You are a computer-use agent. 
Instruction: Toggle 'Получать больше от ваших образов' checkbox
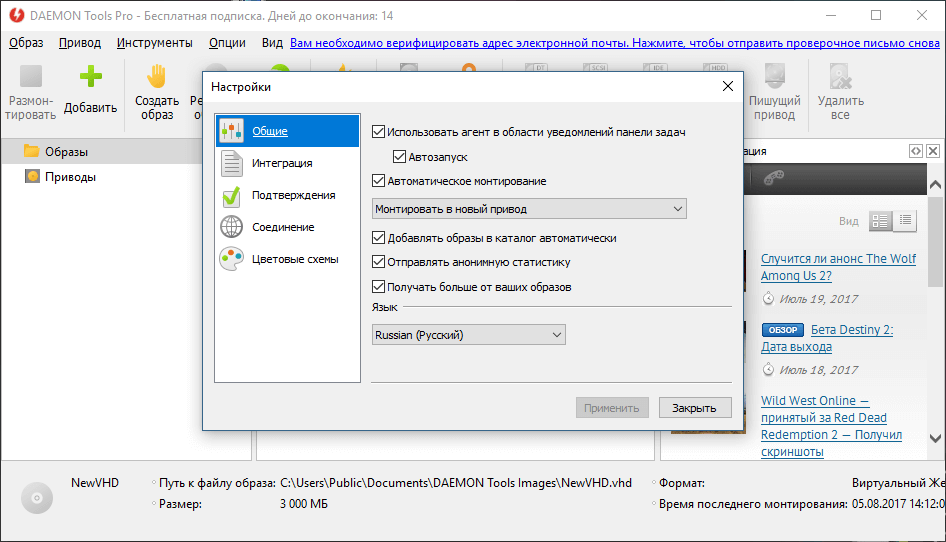378,287
